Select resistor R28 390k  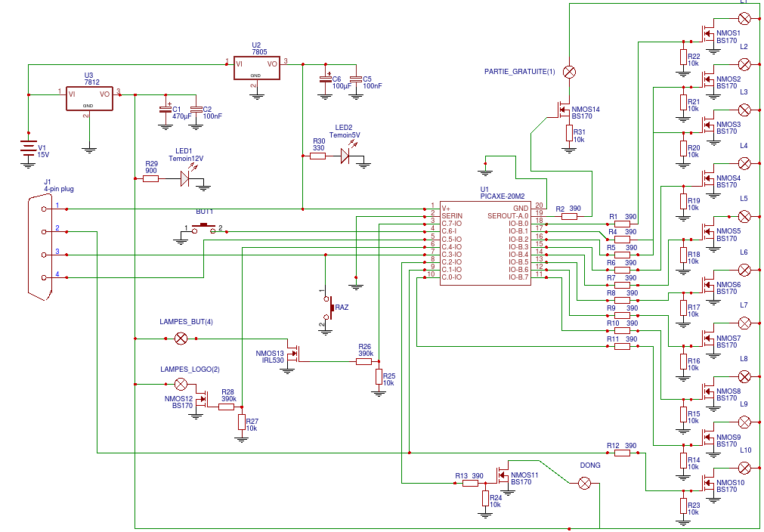tap(227, 407)
